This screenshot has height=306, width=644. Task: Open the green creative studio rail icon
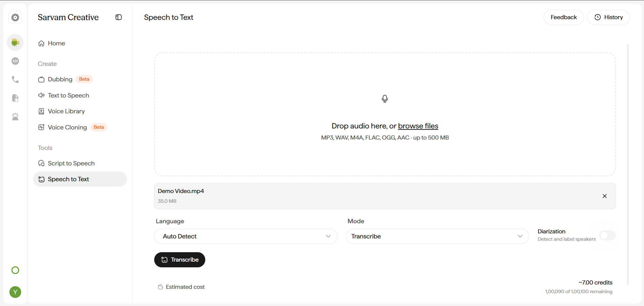click(15, 42)
